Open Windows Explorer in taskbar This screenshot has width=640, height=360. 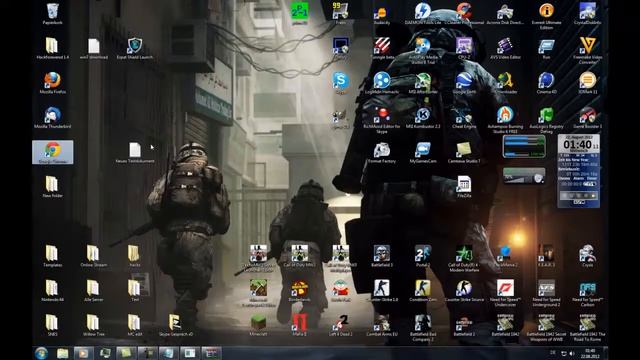coord(62,353)
